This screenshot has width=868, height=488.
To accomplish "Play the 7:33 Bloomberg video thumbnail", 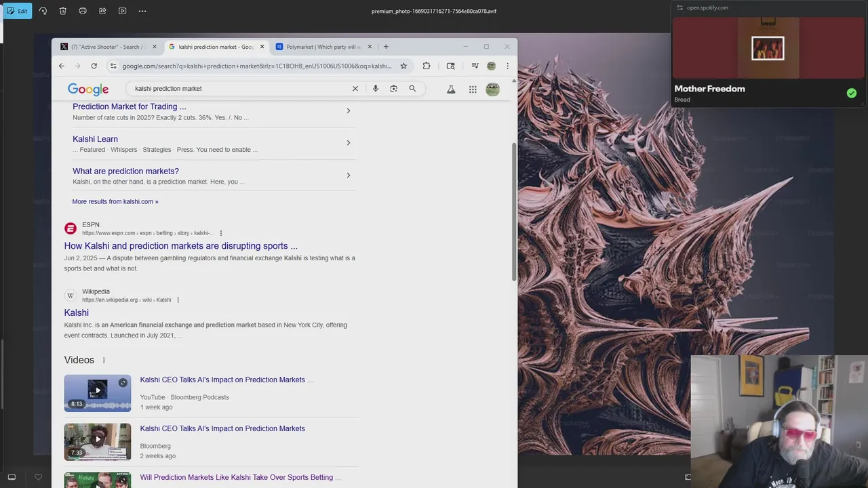I will (x=98, y=442).
